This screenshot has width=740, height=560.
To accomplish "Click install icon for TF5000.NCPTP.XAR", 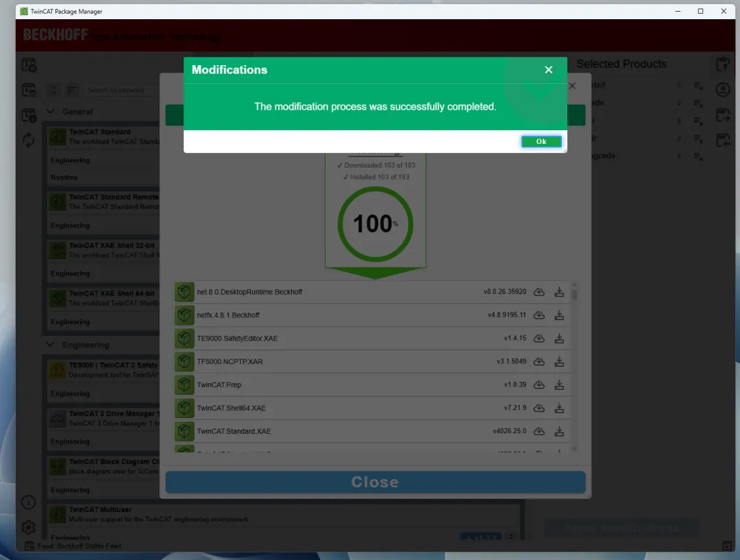I will tap(559, 361).
